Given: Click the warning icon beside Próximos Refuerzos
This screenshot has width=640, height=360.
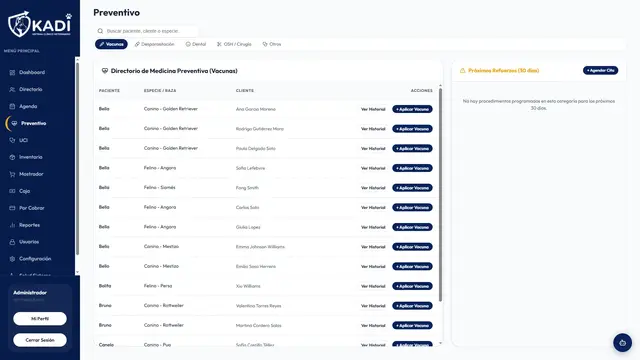Looking at the screenshot, I should point(462,71).
